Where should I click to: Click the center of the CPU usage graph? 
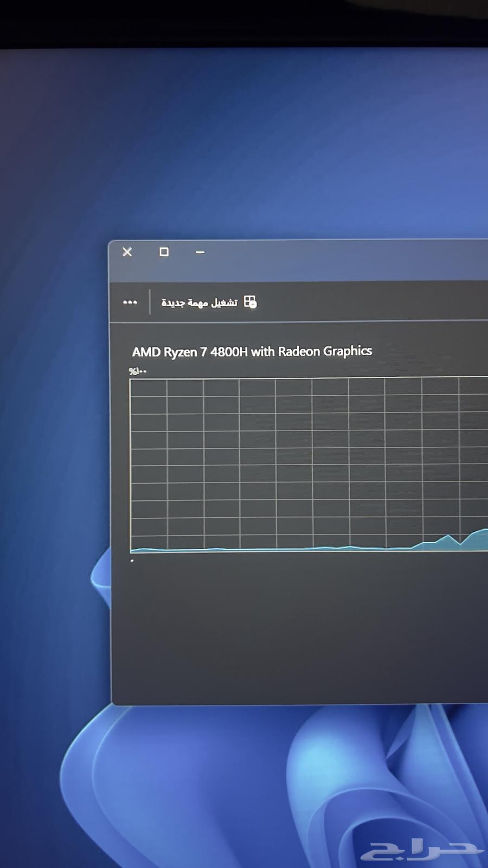(x=309, y=464)
